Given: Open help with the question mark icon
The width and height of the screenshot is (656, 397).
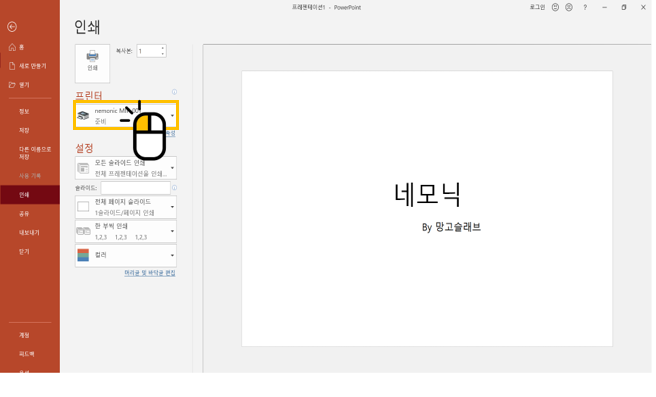Looking at the screenshot, I should pos(585,7).
